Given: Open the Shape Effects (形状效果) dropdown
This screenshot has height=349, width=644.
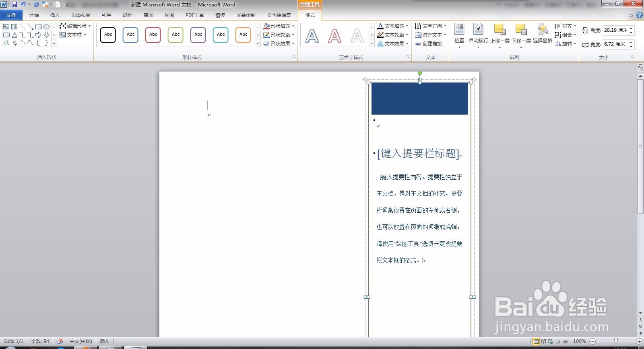Looking at the screenshot, I should [279, 43].
